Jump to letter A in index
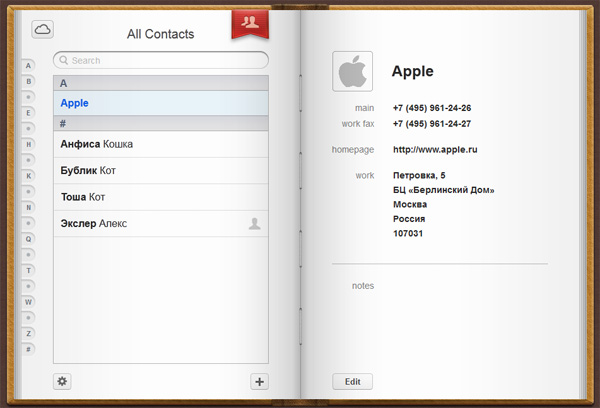 click(29, 66)
